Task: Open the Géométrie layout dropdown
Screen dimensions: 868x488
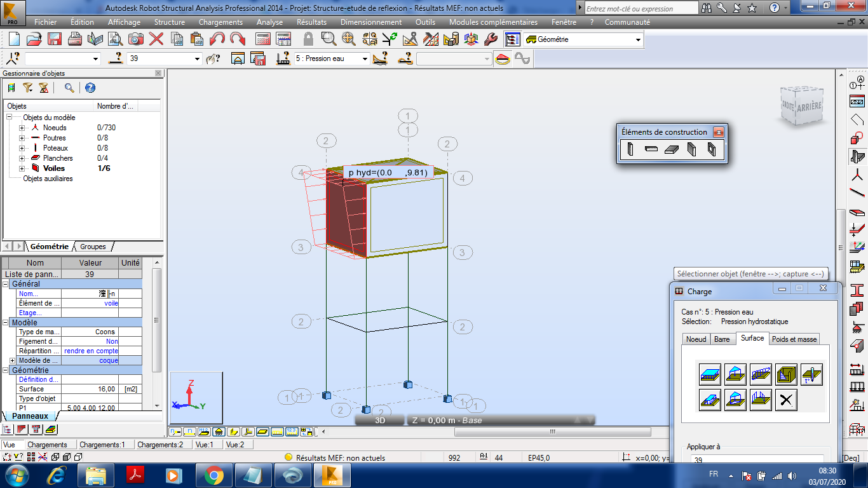Action: [x=639, y=39]
